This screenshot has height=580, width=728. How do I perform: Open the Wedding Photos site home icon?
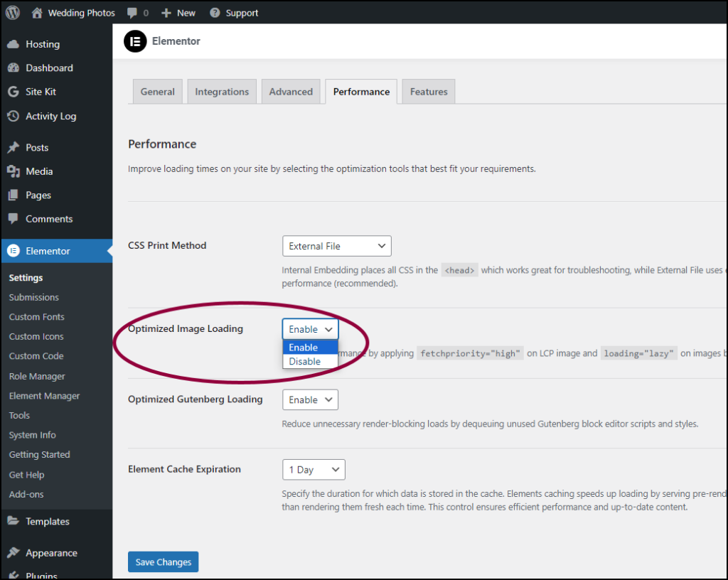37,13
